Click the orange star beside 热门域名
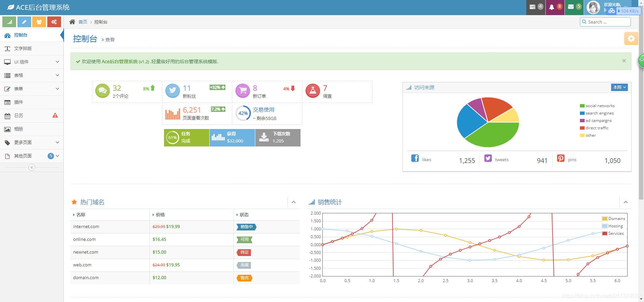The height and width of the screenshot is (302, 644). click(x=74, y=202)
